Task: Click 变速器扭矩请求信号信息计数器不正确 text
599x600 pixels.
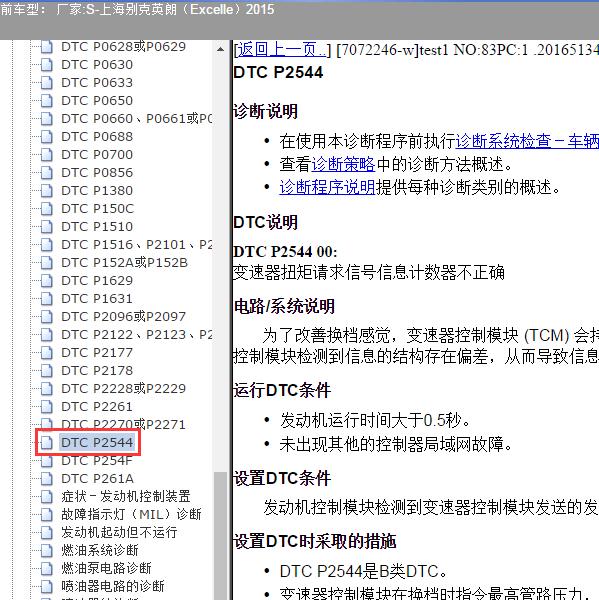Action: 369,272
